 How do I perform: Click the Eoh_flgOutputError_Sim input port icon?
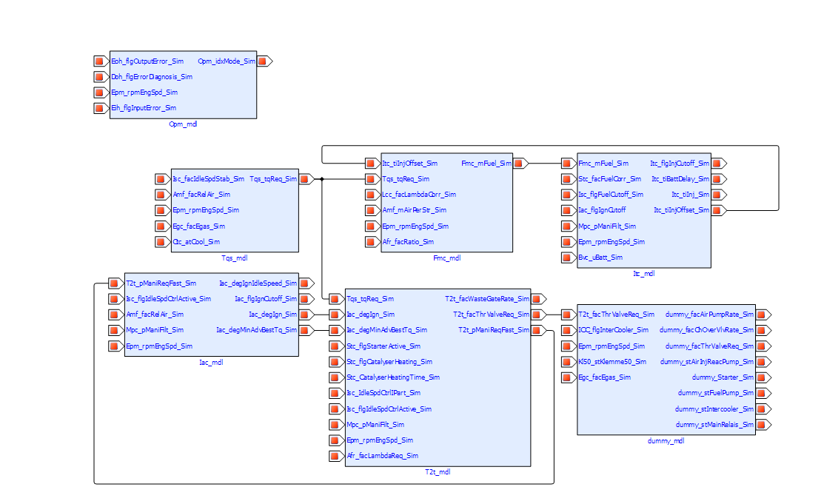[99, 61]
